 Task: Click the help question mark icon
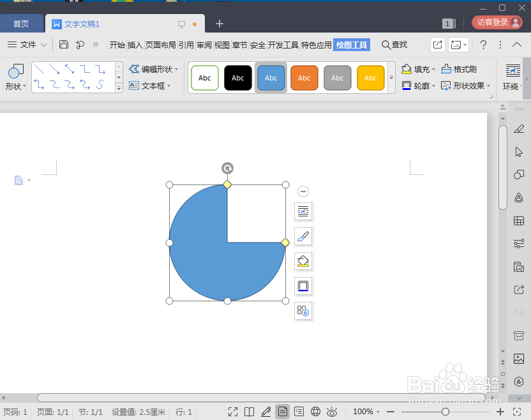(483, 45)
